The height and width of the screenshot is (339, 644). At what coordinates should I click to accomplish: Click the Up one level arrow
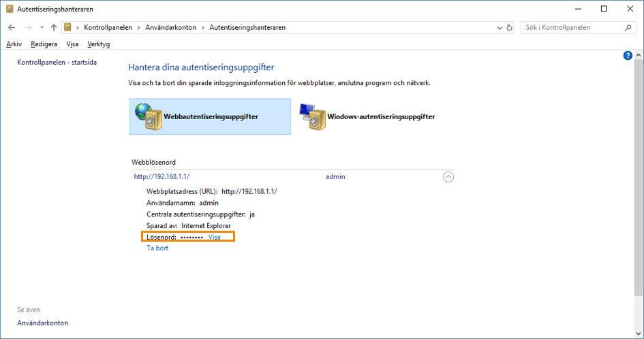54,28
